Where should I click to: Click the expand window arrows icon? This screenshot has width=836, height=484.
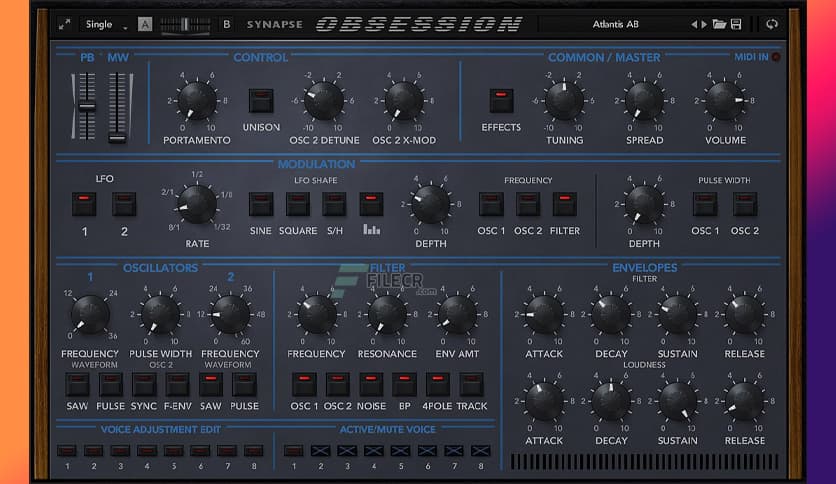point(65,25)
